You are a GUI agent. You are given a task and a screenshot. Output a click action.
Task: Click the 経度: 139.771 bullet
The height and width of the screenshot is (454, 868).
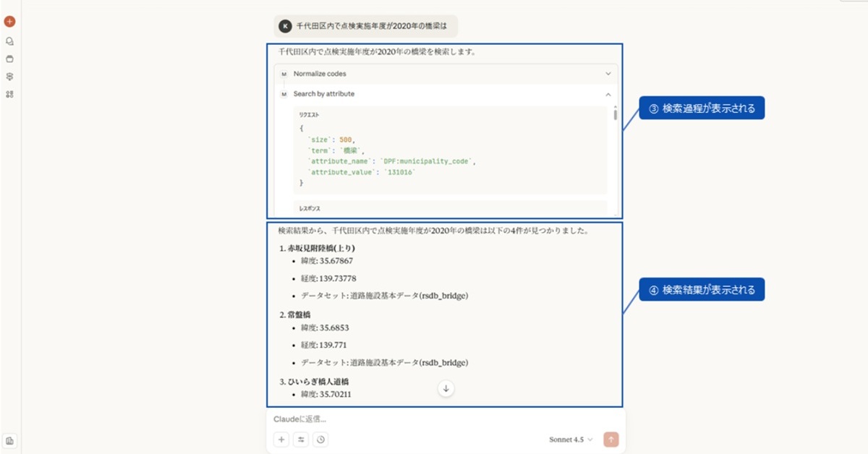click(x=324, y=345)
